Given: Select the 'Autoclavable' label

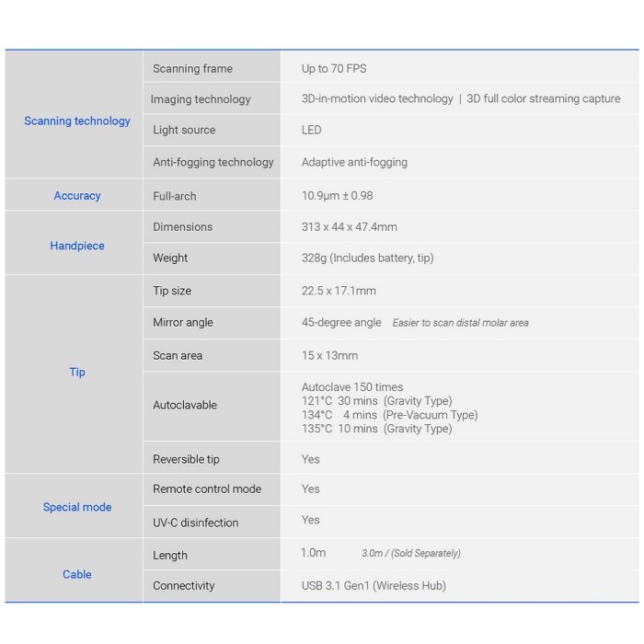Looking at the screenshot, I should [185, 405].
